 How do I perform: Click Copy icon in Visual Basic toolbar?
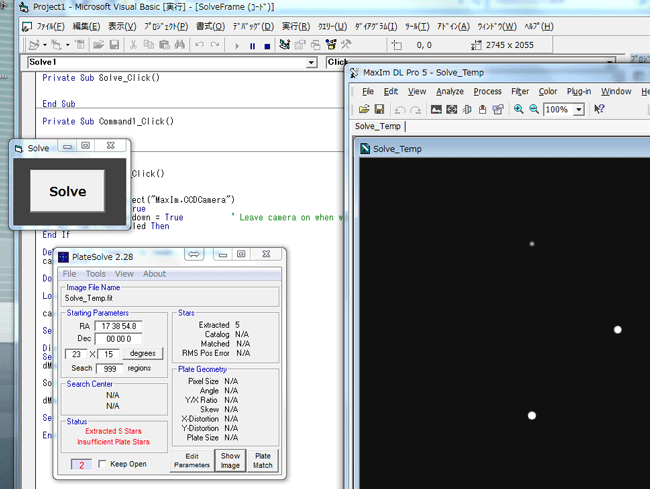coord(148,45)
